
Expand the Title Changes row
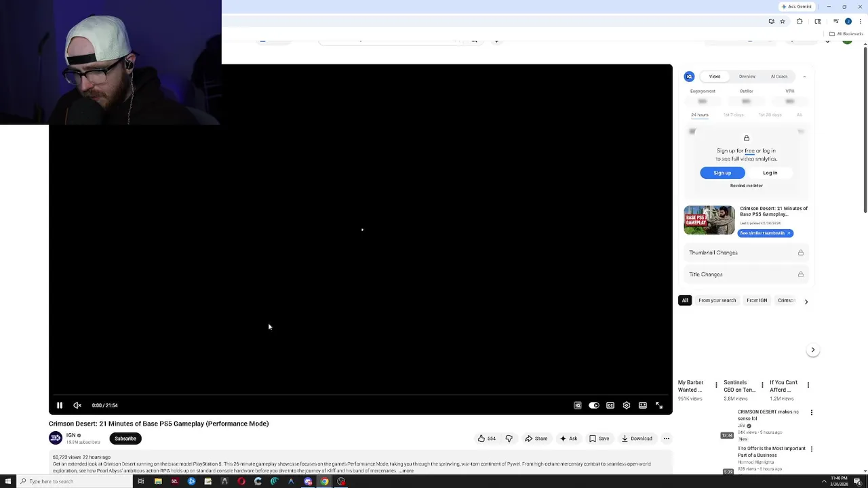(x=746, y=274)
